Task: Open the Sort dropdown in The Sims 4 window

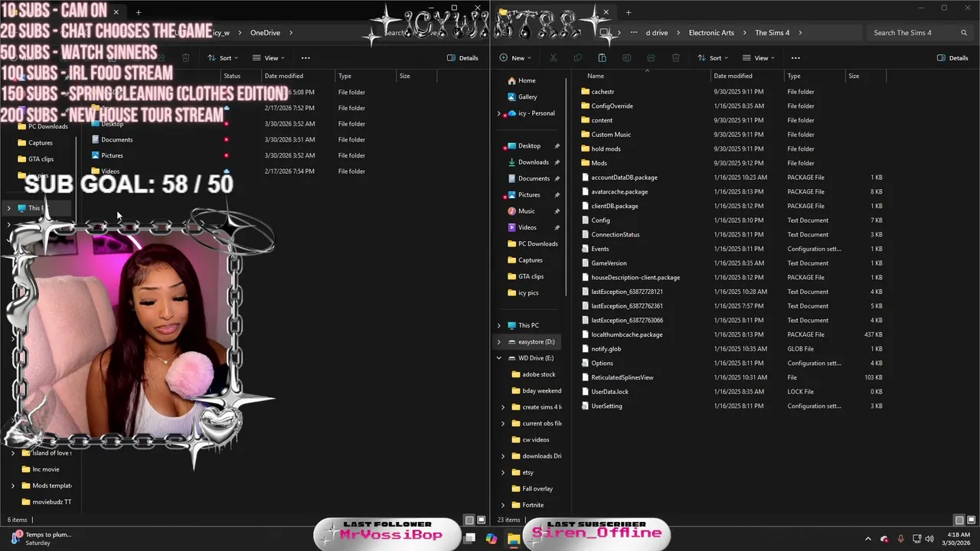Action: pyautogui.click(x=712, y=58)
